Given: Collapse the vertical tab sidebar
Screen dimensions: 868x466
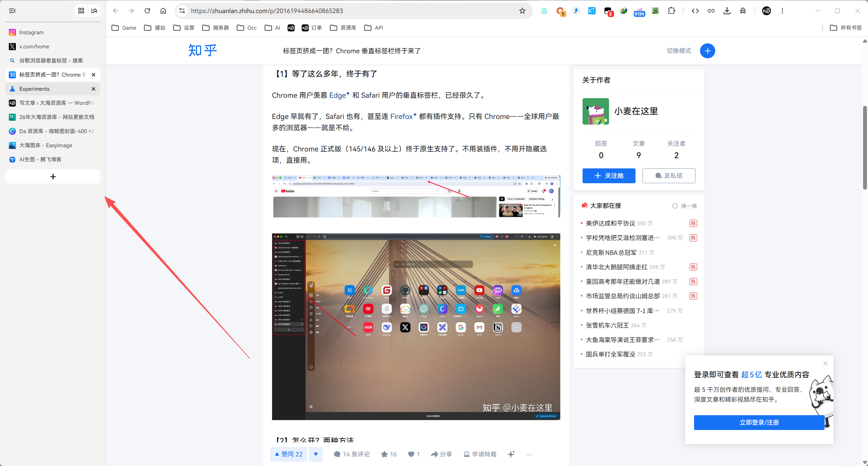Looking at the screenshot, I should tap(12, 11).
